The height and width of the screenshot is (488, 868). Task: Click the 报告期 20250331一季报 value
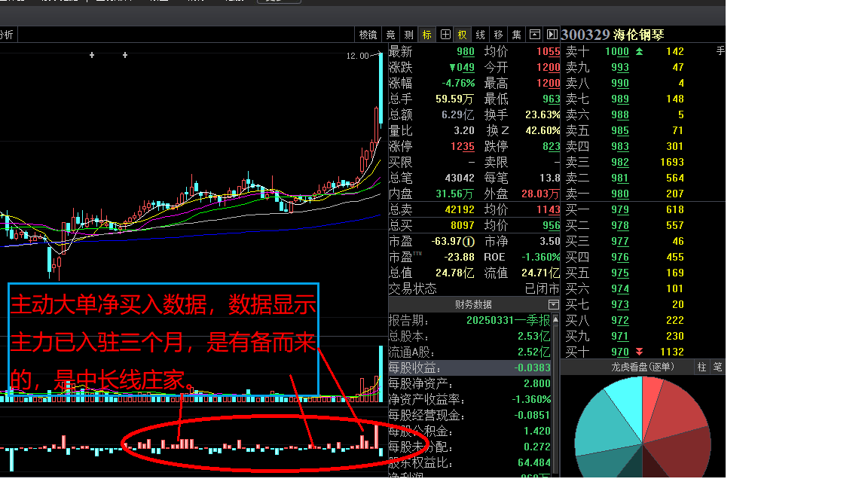click(508, 320)
